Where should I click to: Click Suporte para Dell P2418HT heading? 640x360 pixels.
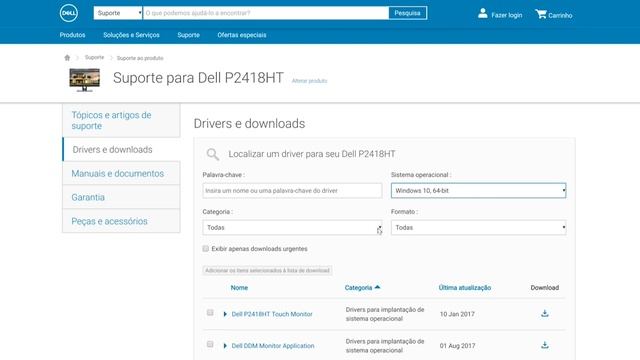tap(198, 78)
